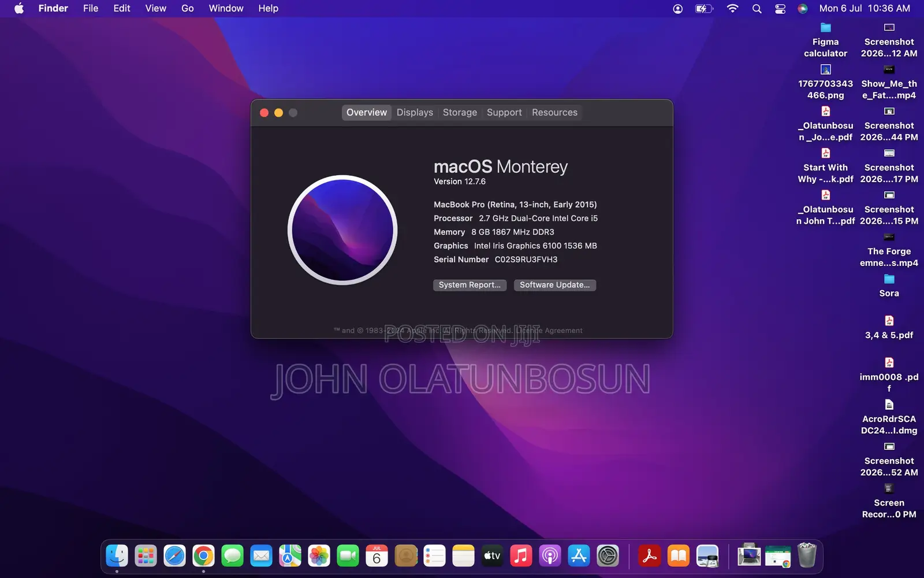The image size is (924, 578).
Task: Open System Preferences from the dock
Action: coord(608,556)
